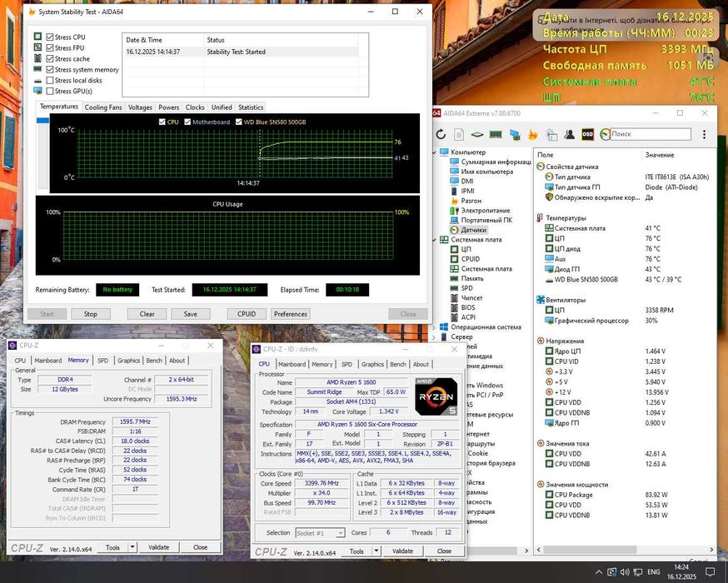
Task: Open system tray volume icon
Action: point(625,572)
